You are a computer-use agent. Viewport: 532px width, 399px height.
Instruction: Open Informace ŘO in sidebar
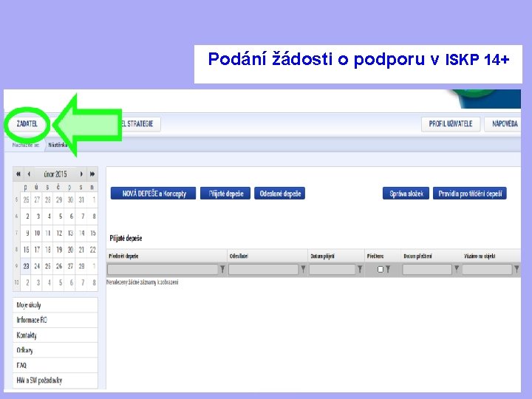(55, 320)
